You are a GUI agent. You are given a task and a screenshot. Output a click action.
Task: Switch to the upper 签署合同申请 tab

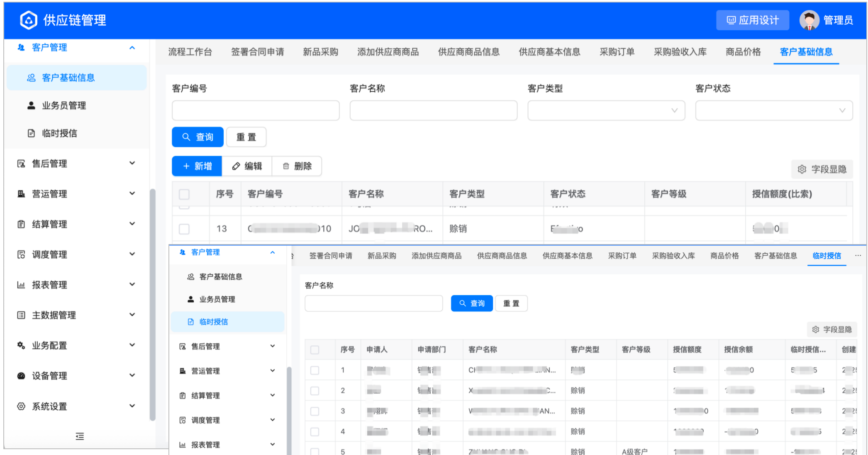coord(258,52)
